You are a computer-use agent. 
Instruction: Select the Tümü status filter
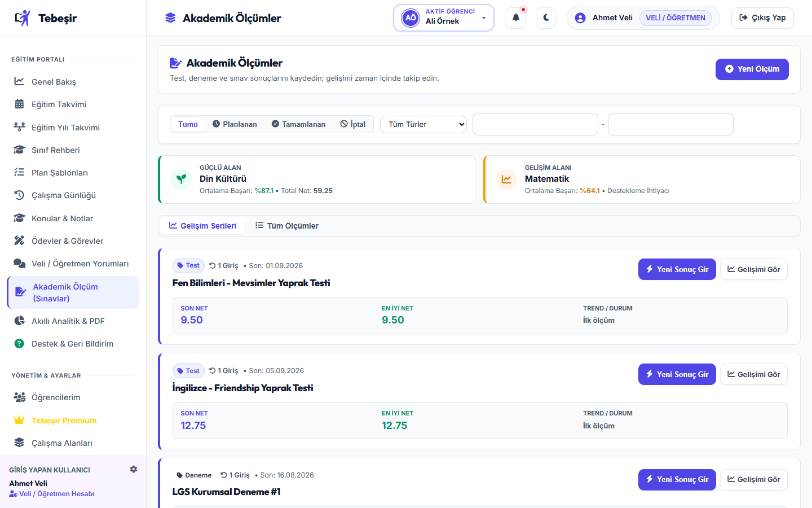coord(188,124)
